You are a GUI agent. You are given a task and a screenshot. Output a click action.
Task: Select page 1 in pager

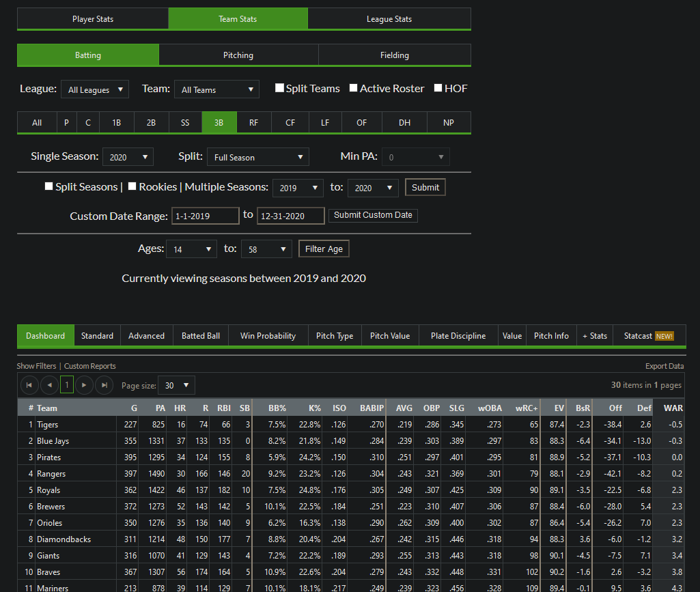(x=66, y=385)
